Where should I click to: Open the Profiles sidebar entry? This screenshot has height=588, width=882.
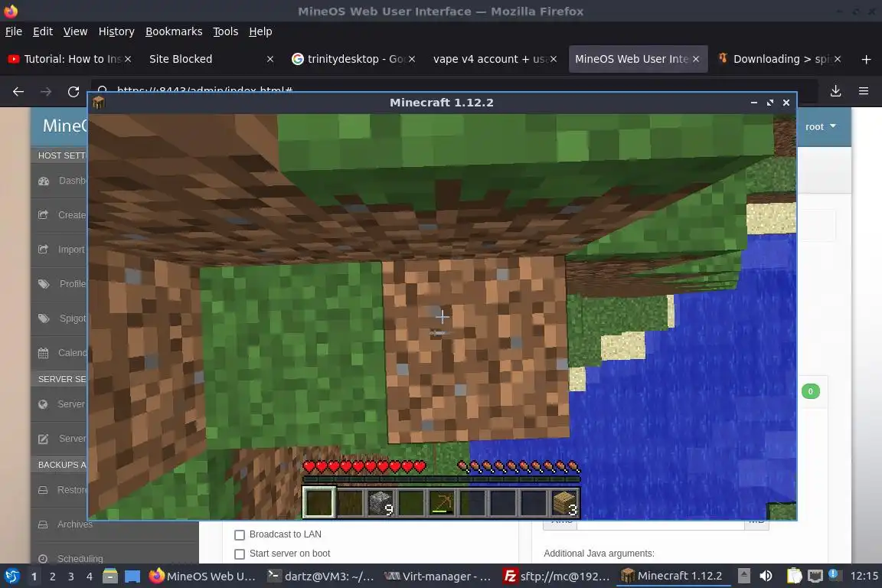pyautogui.click(x=59, y=284)
